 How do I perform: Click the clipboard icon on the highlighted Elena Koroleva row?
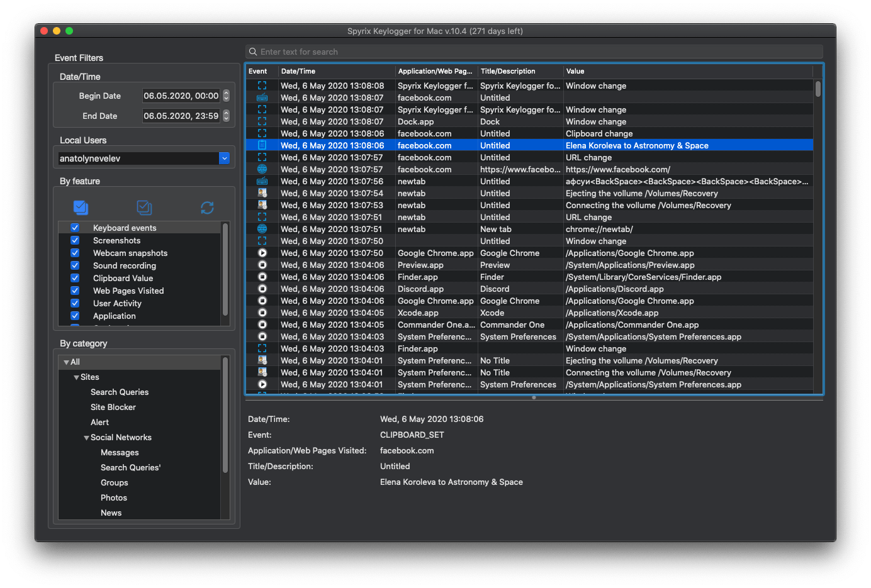tap(262, 145)
